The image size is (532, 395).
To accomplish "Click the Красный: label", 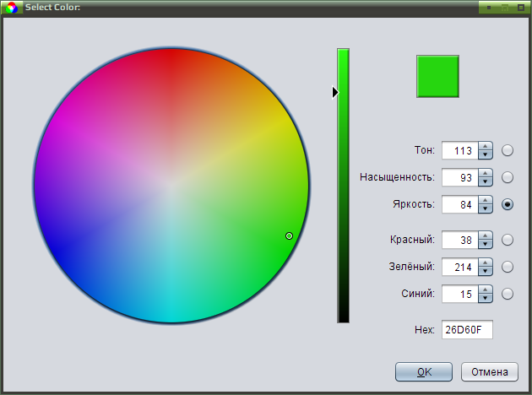I will tap(412, 240).
